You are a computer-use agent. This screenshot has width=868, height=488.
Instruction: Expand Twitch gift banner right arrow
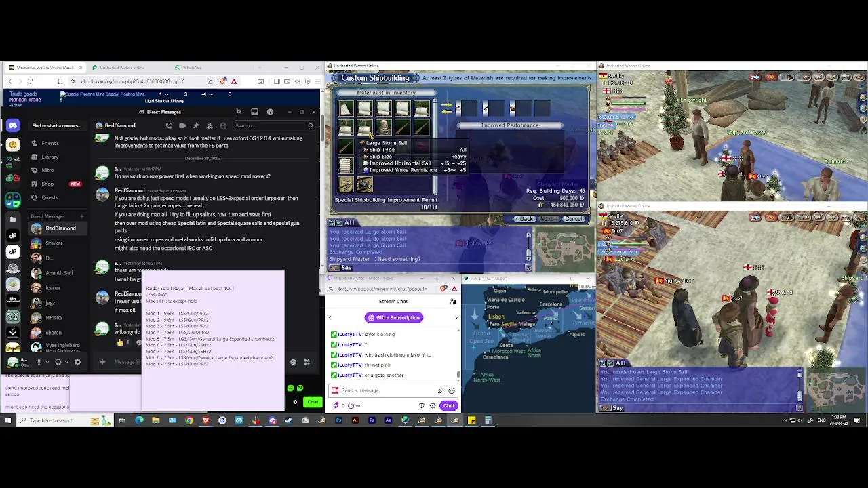coord(456,317)
